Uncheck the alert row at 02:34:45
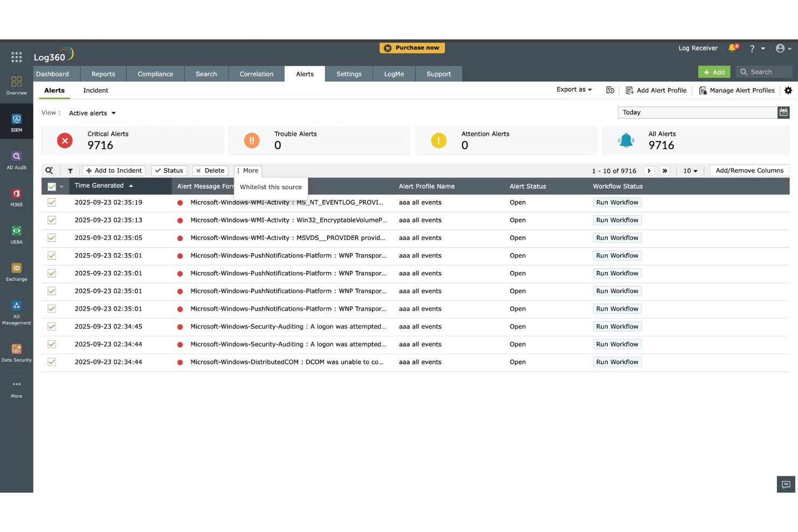 pos(52,327)
